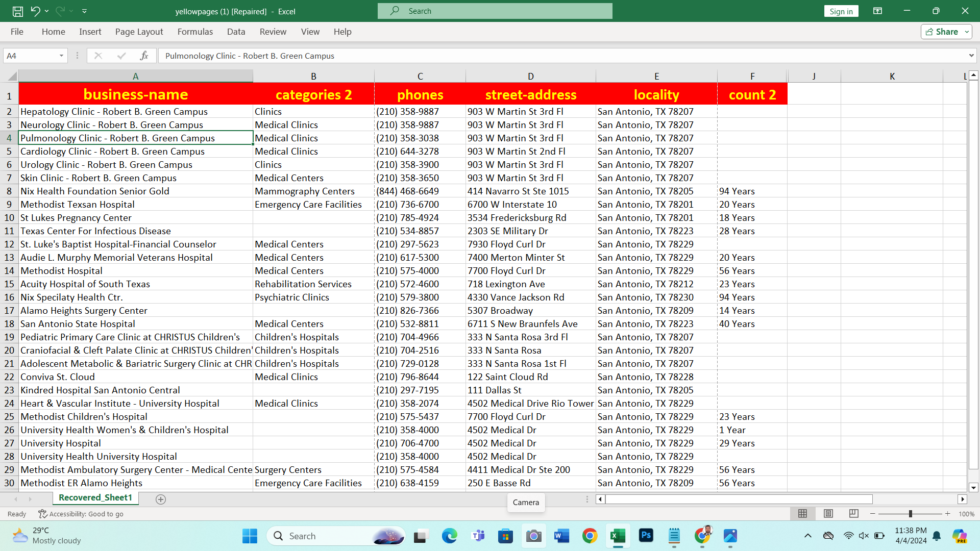Click the Sign in button
The image size is (980, 551).
[x=841, y=11]
